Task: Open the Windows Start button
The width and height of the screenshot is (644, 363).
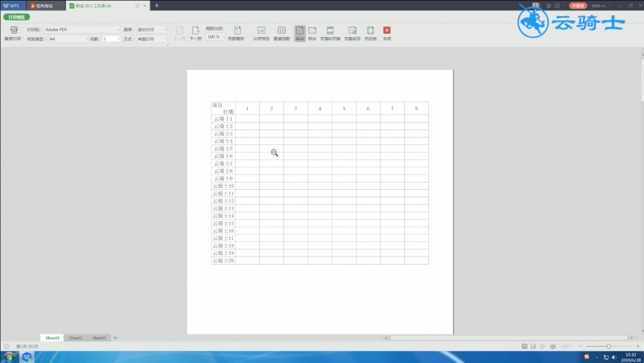Action: point(9,357)
